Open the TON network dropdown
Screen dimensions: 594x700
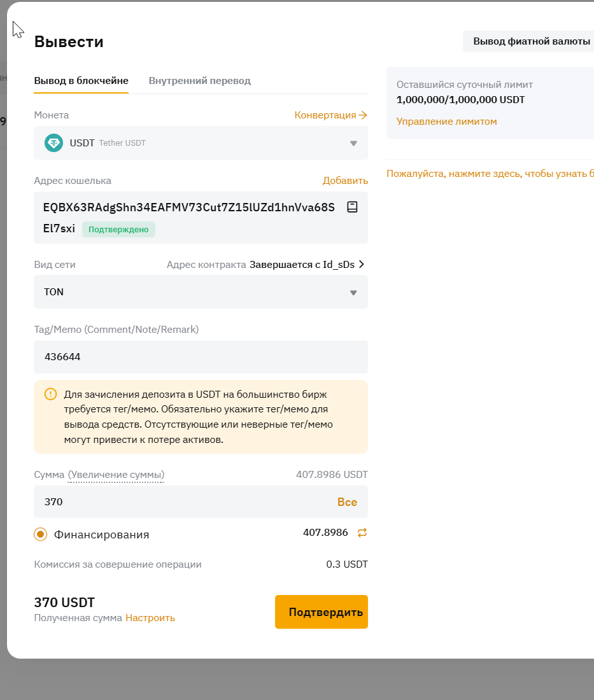point(201,292)
